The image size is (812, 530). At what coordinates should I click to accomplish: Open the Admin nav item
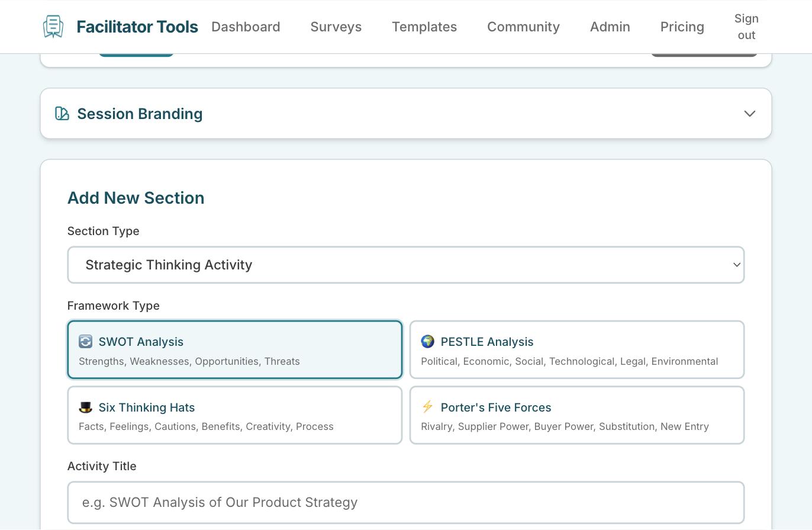[x=610, y=27]
